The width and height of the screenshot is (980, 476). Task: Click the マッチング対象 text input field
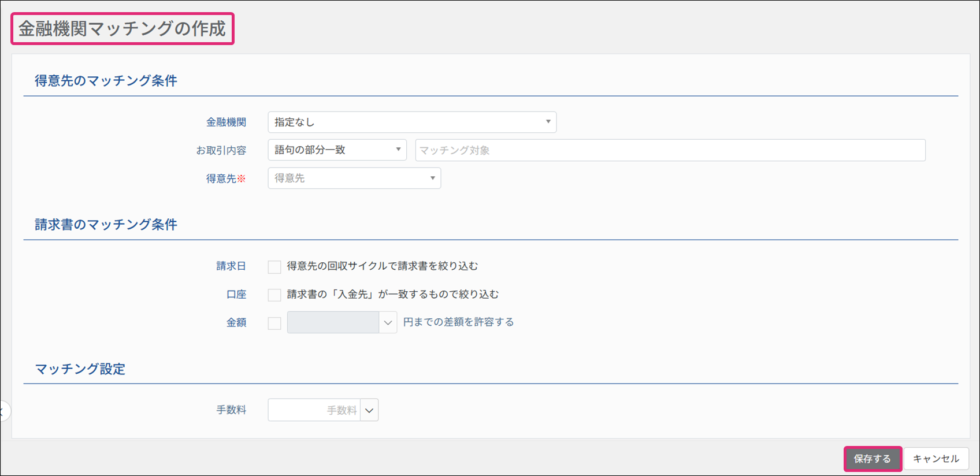pyautogui.click(x=670, y=150)
